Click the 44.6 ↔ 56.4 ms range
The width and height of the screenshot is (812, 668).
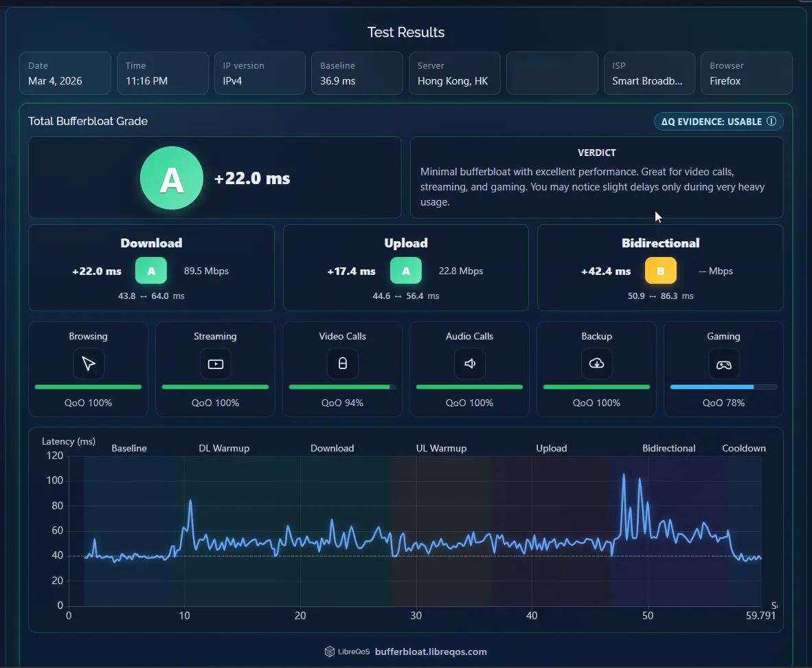point(406,296)
